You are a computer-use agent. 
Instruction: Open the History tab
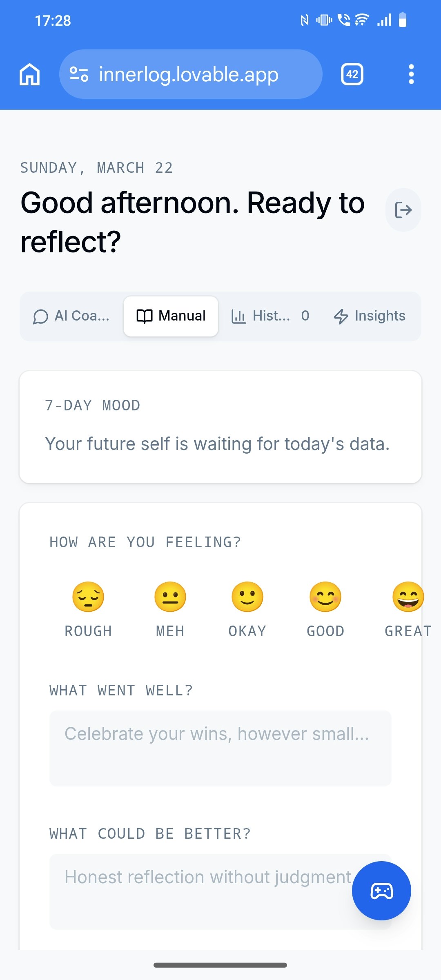point(270,316)
